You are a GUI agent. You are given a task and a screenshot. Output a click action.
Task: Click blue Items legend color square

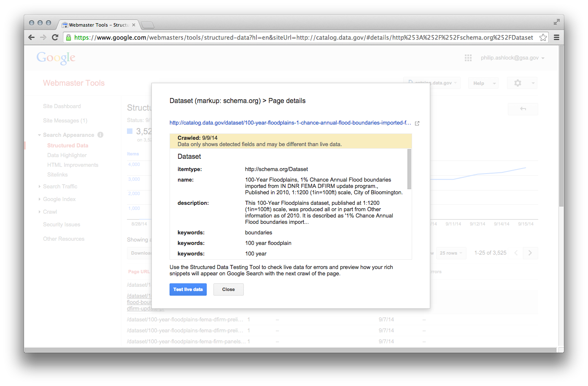(130, 131)
